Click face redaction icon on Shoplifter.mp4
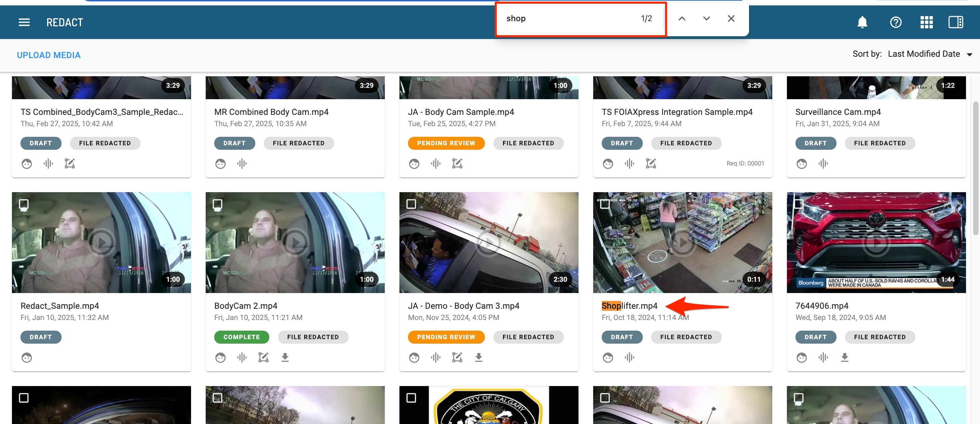Image resolution: width=980 pixels, height=424 pixels. point(608,357)
